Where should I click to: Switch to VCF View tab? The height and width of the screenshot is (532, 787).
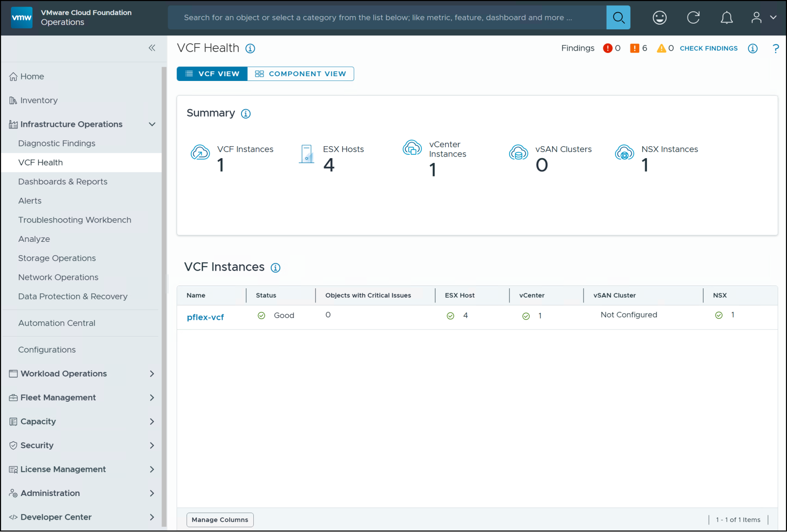(212, 74)
